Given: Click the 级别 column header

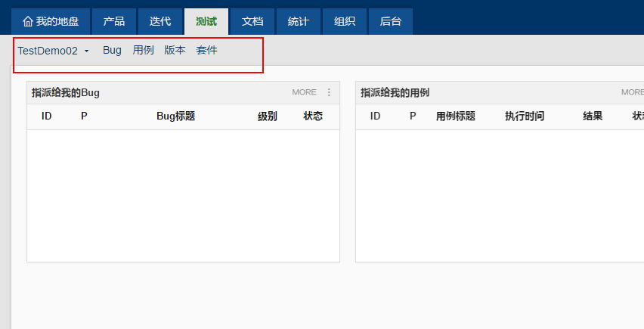Looking at the screenshot, I should point(268,116).
